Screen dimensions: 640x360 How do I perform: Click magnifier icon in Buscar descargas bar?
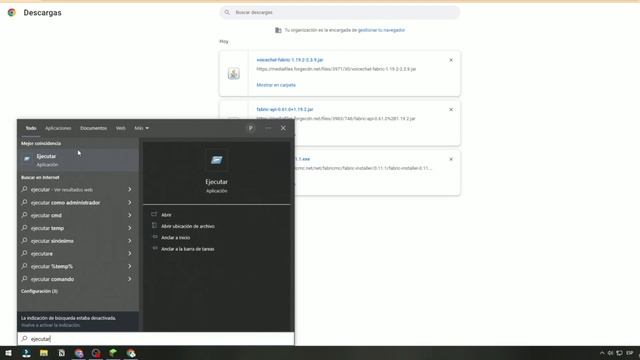coord(227,12)
